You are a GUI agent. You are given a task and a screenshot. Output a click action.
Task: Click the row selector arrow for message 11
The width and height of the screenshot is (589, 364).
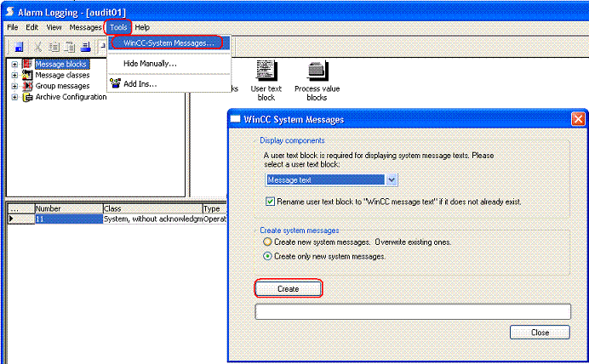(21, 219)
